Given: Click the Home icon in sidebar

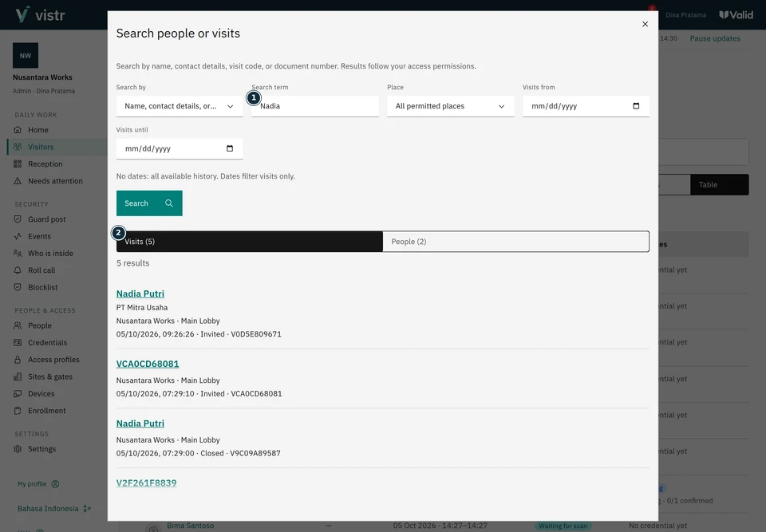Looking at the screenshot, I should point(18,130).
